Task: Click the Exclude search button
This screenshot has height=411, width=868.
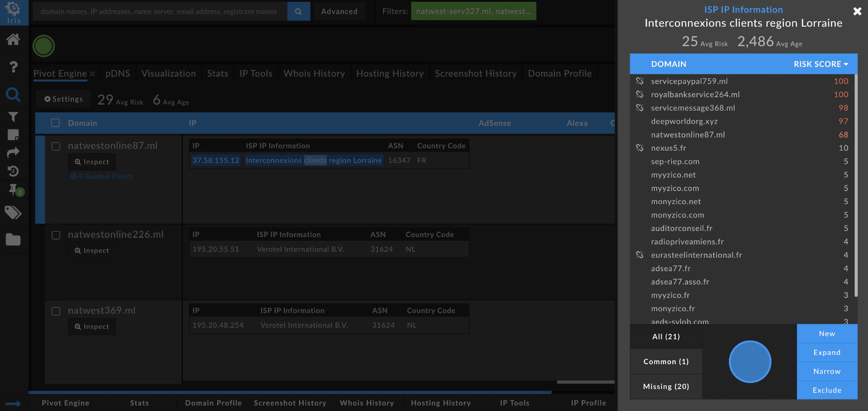Action: click(827, 390)
